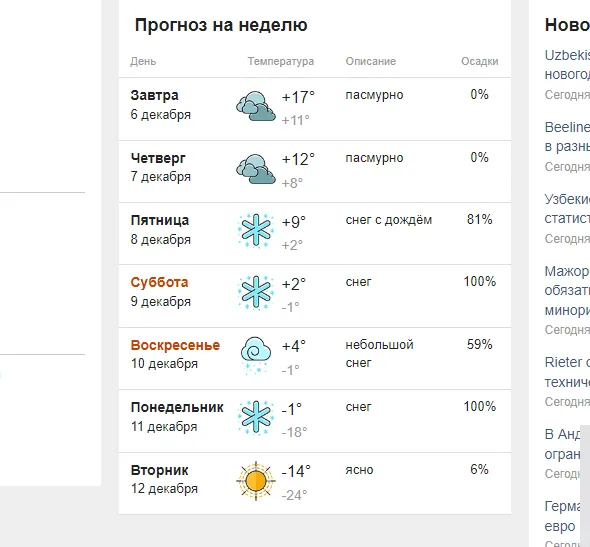Click the Описание column header
The height and width of the screenshot is (547, 590).
371,61
